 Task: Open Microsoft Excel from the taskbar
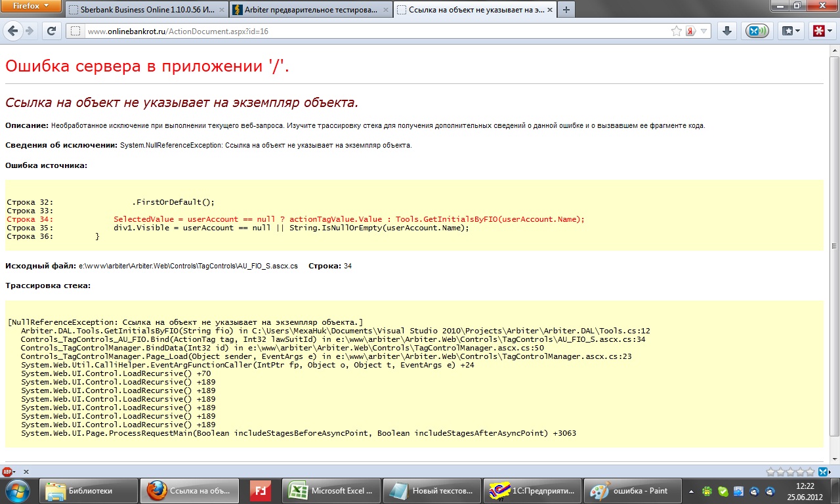tap(332, 491)
